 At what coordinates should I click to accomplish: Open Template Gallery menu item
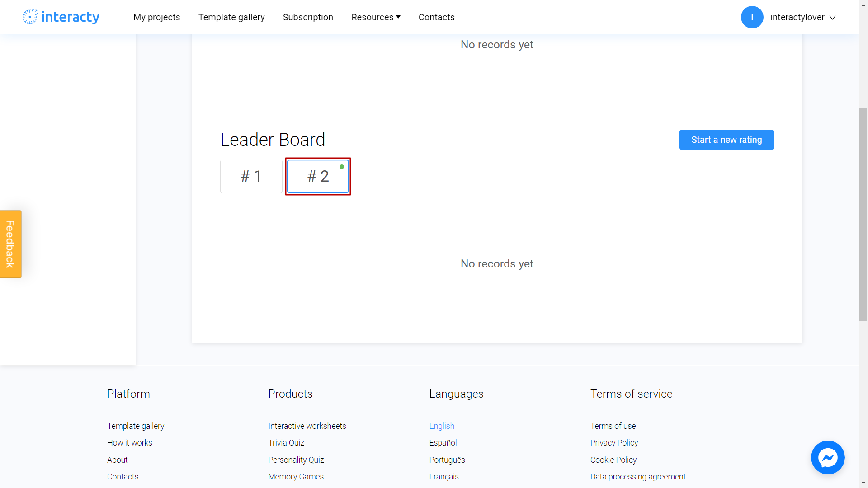[231, 17]
